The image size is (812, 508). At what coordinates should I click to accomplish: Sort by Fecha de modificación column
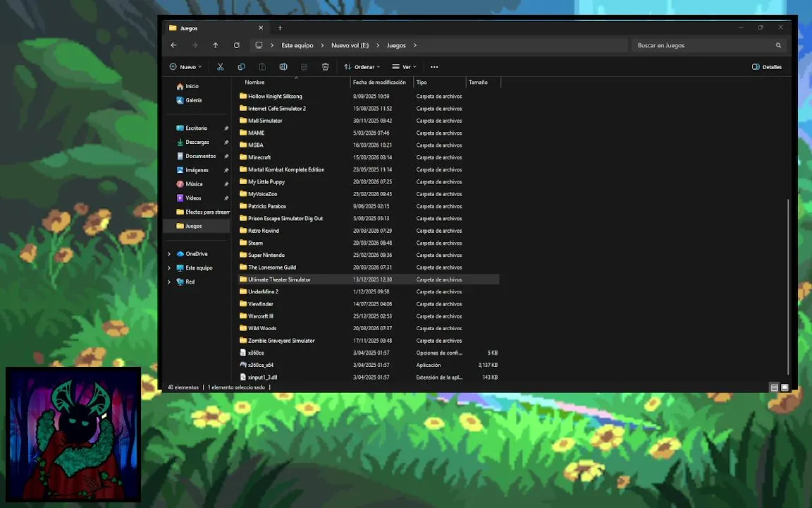(381, 83)
